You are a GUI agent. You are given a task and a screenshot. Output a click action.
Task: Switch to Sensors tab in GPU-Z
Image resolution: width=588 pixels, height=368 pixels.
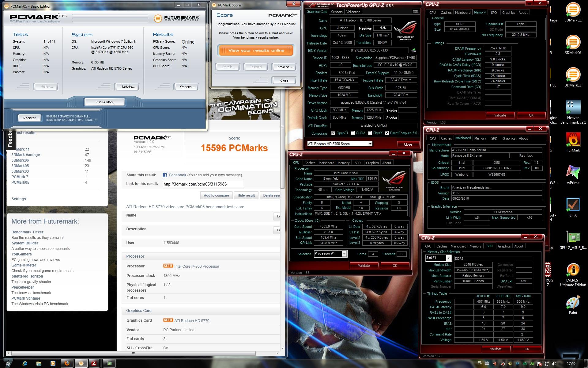point(337,12)
